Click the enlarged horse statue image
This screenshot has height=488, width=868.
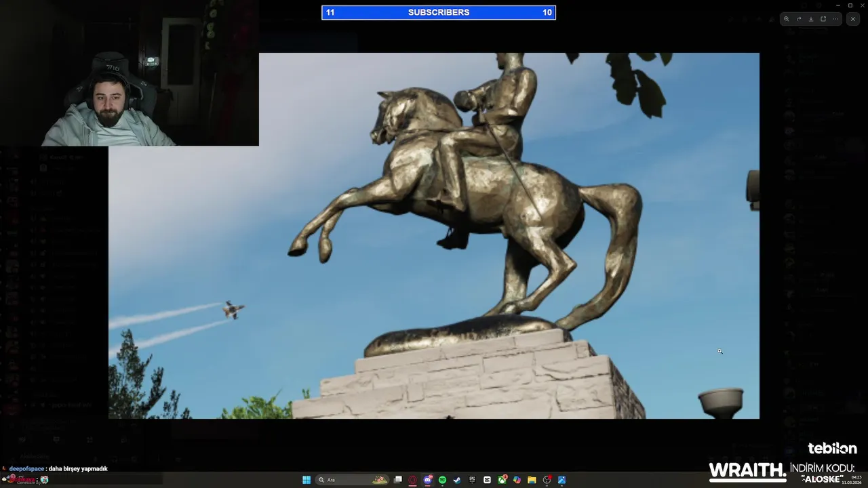pos(434,236)
